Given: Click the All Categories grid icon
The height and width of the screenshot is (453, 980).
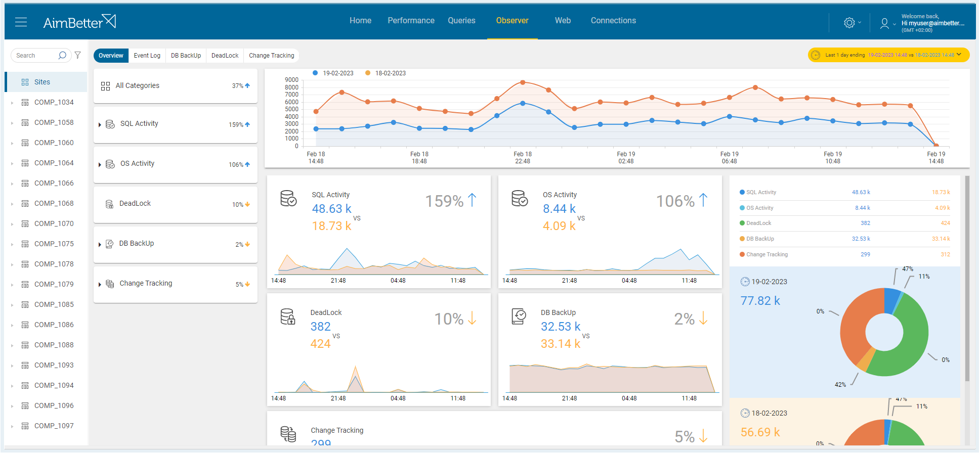Looking at the screenshot, I should (x=105, y=86).
